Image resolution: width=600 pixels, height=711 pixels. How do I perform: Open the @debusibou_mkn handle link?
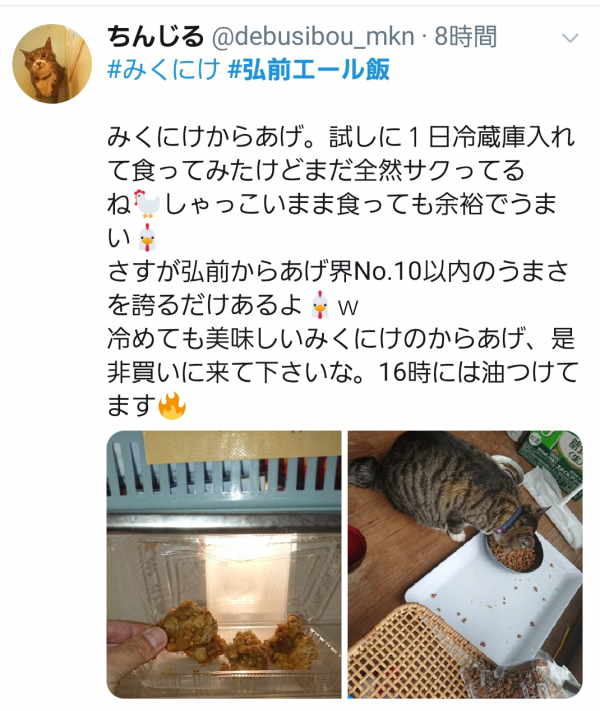click(x=313, y=37)
